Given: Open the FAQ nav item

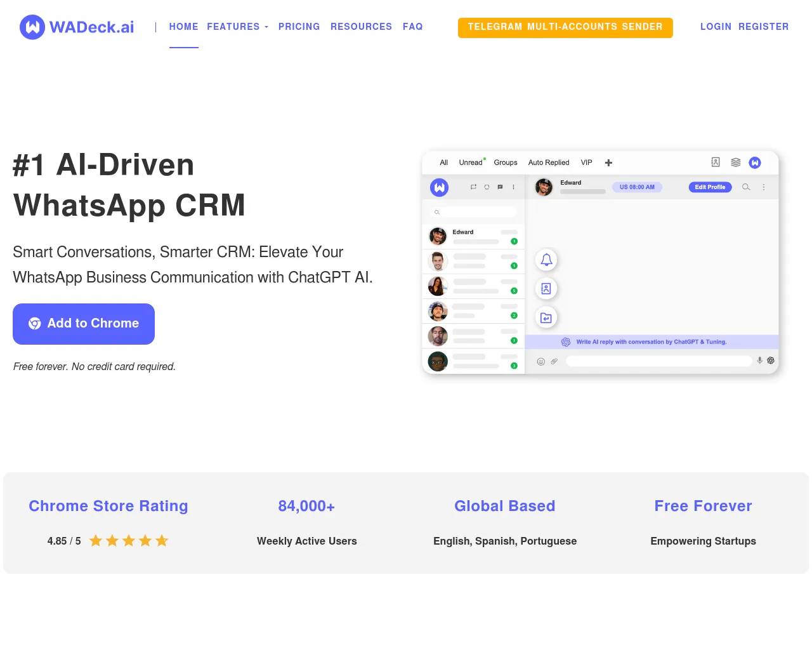Looking at the screenshot, I should (412, 27).
